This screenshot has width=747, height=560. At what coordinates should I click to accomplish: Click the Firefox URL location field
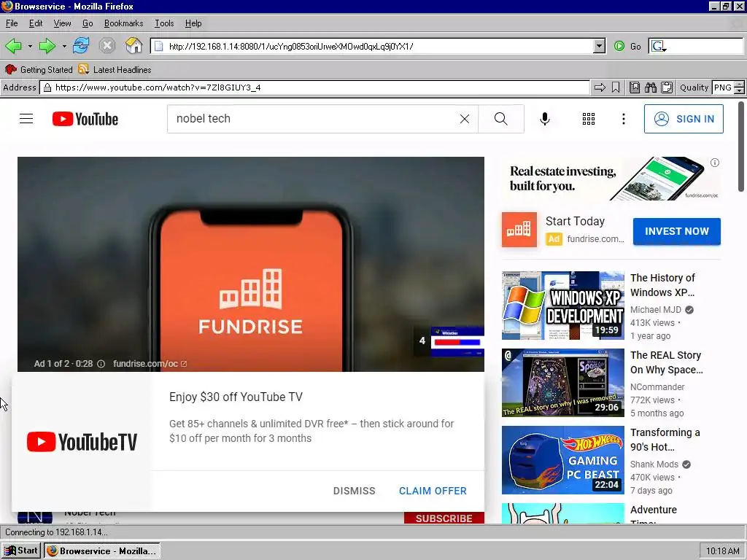point(379,46)
